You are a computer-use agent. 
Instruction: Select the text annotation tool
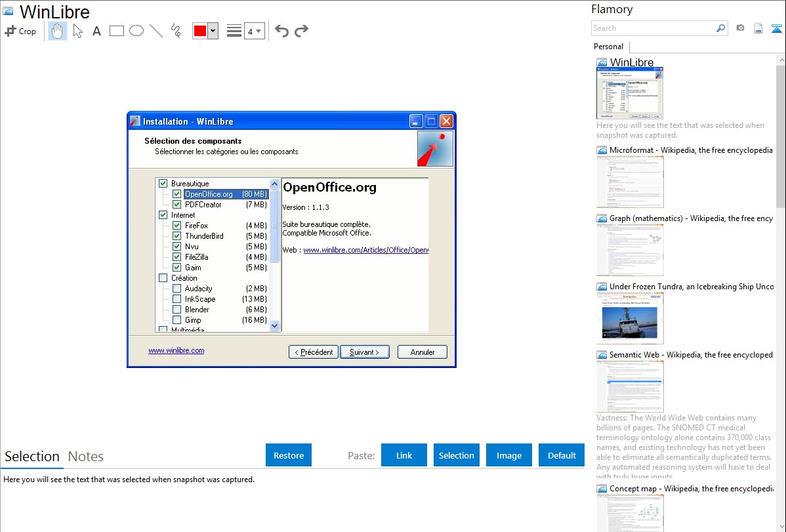pyautogui.click(x=96, y=31)
